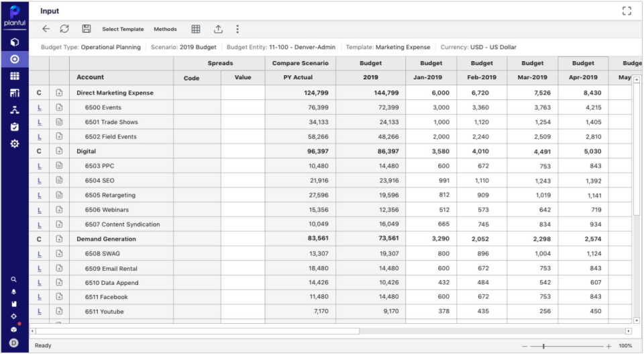Click the save disk icon

[x=87, y=29]
